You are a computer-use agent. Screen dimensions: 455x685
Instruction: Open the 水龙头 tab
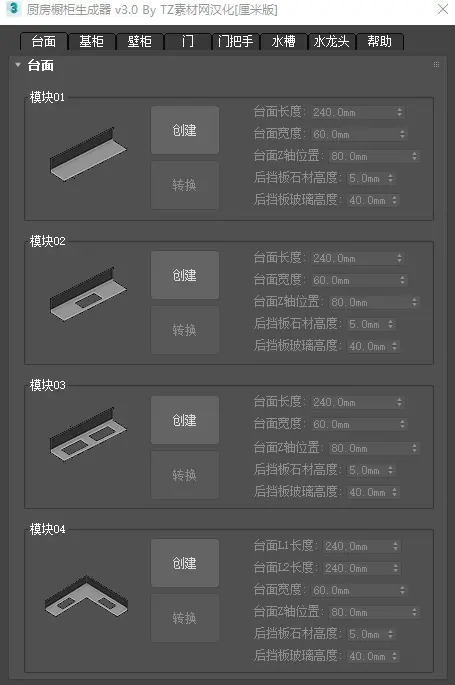tap(331, 42)
